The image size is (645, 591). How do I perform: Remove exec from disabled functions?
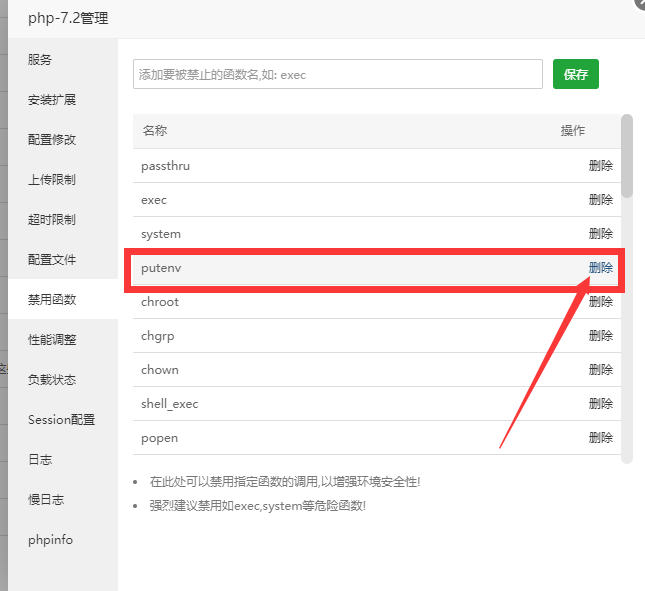tap(600, 200)
